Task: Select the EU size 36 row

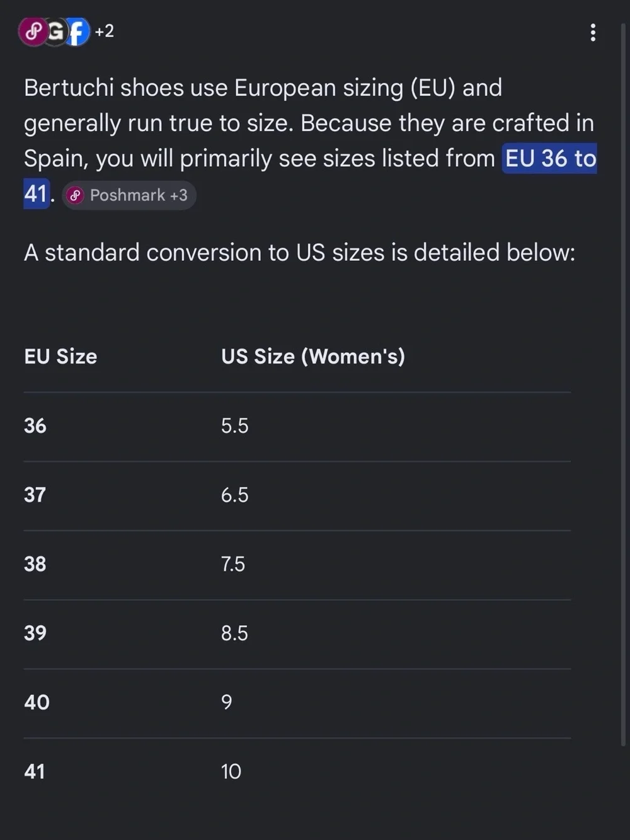Action: point(297,426)
